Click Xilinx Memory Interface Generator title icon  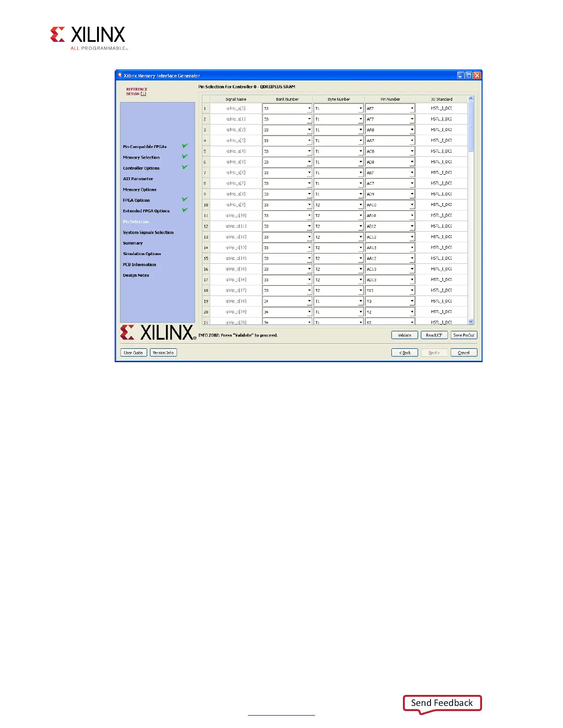coord(120,75)
